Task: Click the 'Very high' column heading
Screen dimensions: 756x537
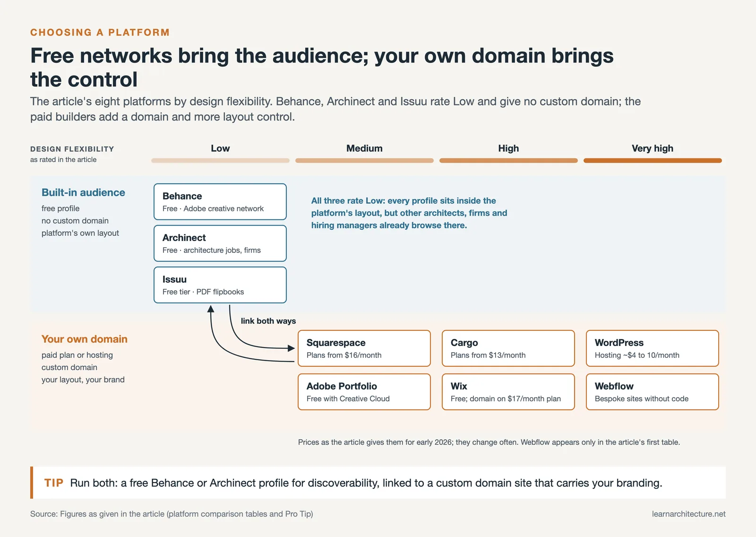Action: tap(653, 148)
